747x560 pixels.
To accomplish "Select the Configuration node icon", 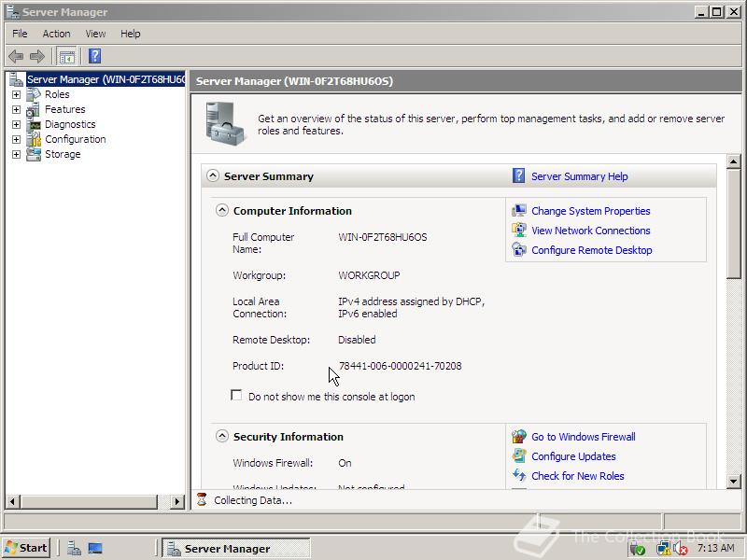I will point(34,139).
